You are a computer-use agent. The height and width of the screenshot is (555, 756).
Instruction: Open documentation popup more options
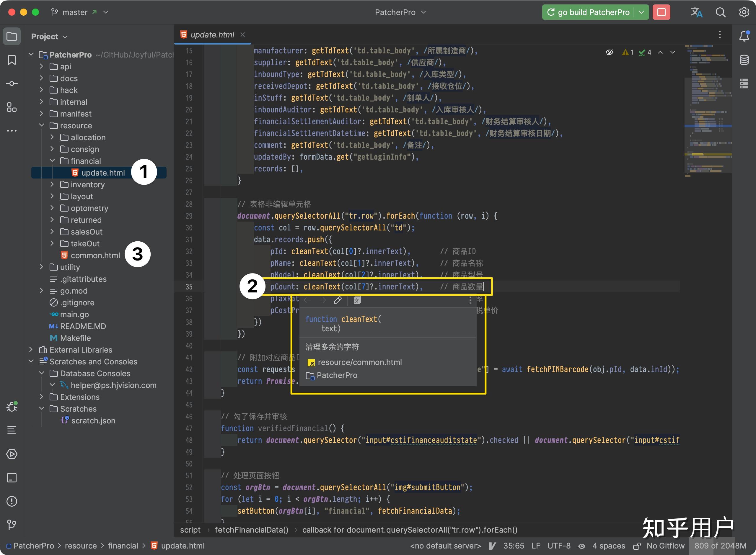click(x=470, y=300)
